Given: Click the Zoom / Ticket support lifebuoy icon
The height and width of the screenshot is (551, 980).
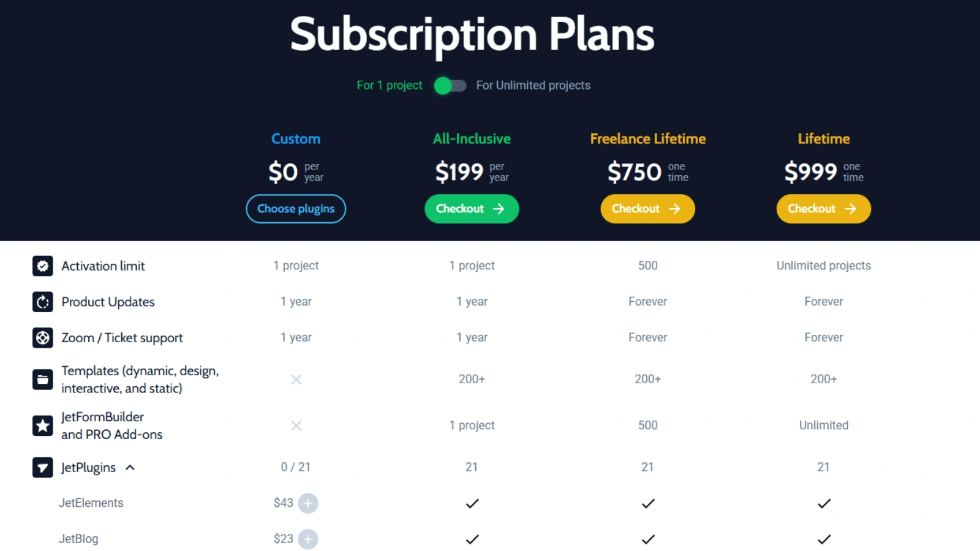Looking at the screenshot, I should [42, 337].
